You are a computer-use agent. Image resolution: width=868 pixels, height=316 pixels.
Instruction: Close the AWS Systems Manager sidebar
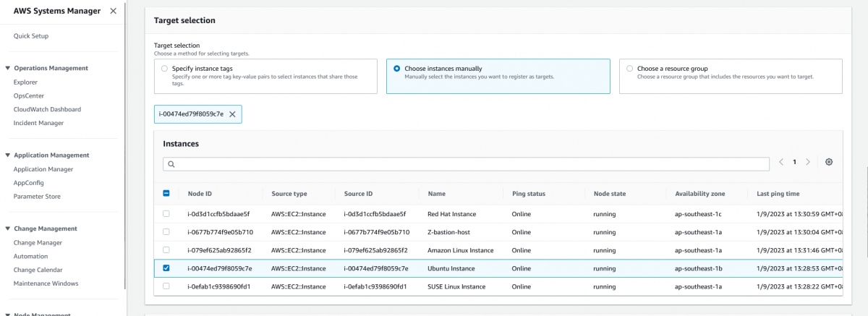[x=113, y=11]
